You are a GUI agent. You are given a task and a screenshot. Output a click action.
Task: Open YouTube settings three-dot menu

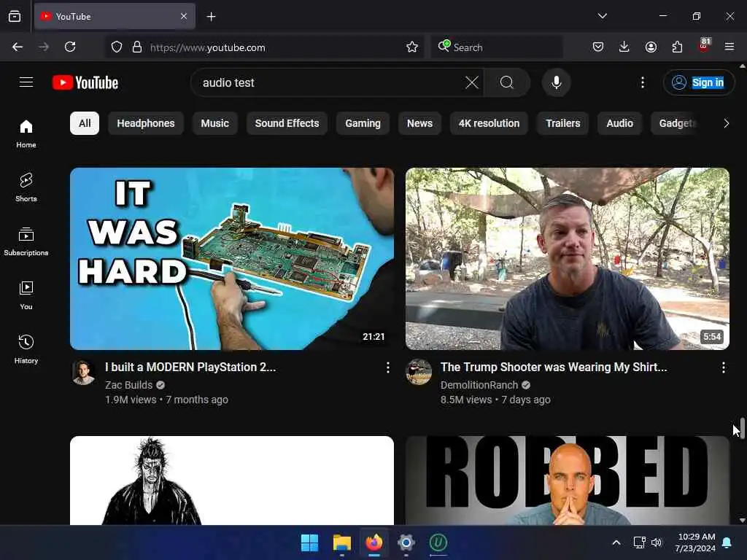click(643, 82)
